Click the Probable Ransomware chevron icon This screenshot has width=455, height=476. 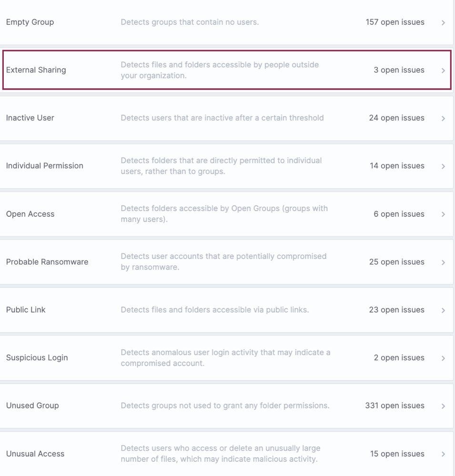click(x=443, y=262)
